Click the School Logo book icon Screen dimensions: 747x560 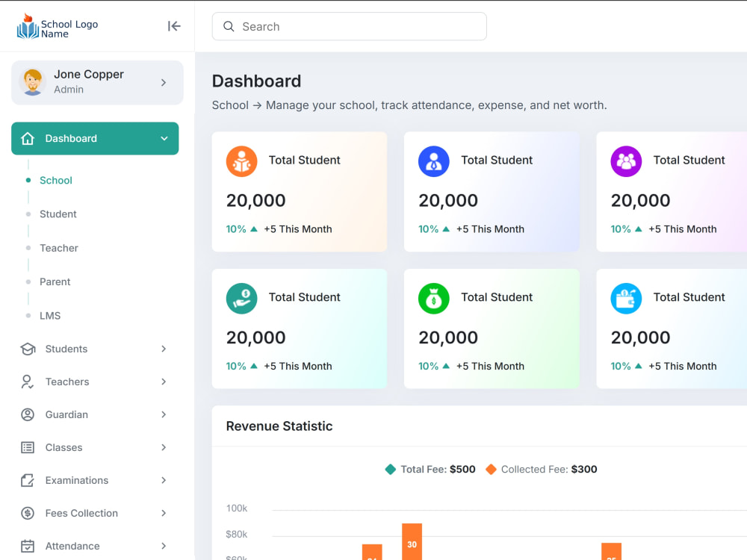point(28,27)
